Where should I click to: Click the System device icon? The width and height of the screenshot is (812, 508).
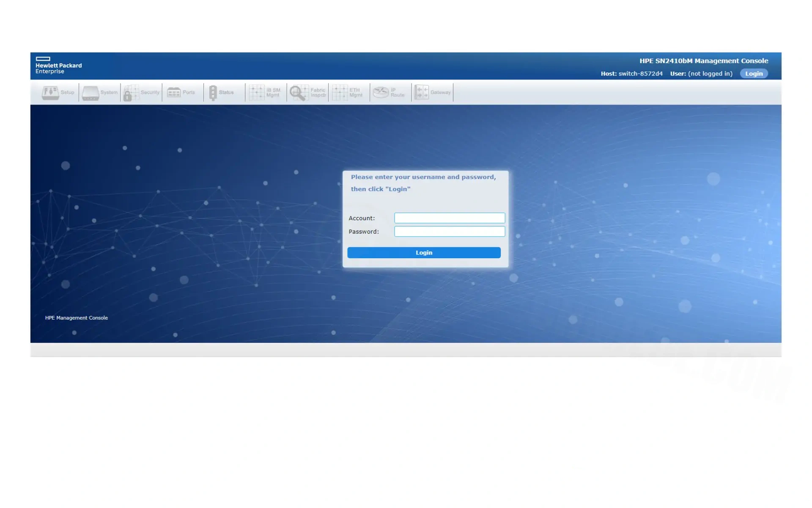(x=91, y=93)
